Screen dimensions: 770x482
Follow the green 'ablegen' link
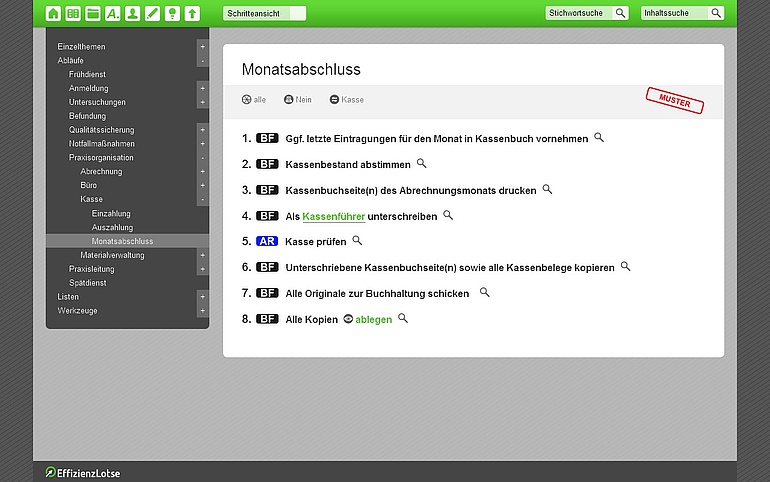[x=374, y=320]
